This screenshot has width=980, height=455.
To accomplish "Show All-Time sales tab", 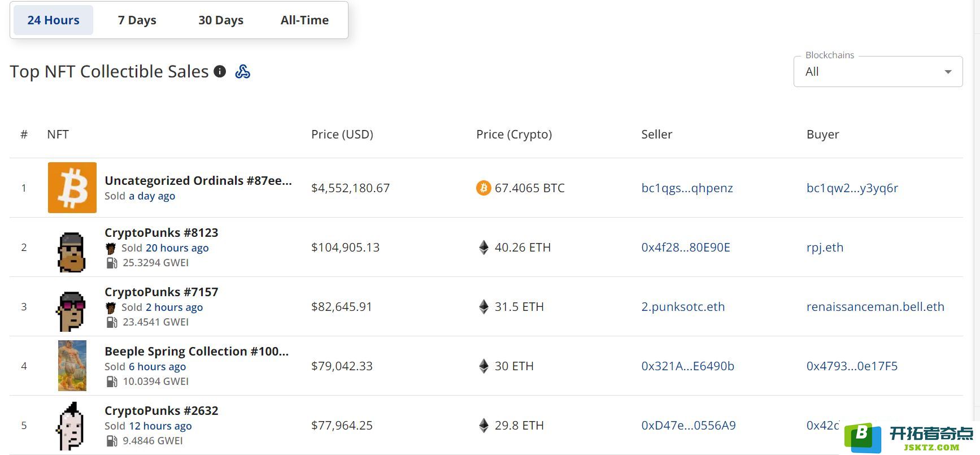I will [304, 20].
